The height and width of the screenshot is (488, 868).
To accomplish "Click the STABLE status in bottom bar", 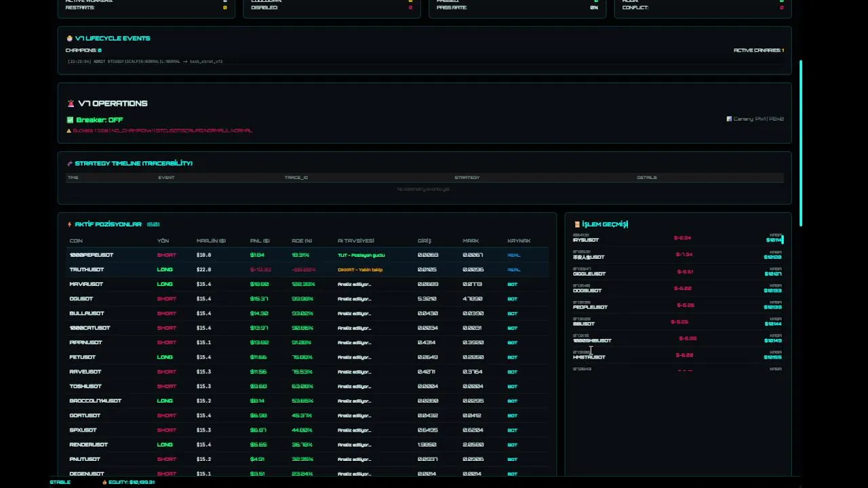I will pos(60,482).
